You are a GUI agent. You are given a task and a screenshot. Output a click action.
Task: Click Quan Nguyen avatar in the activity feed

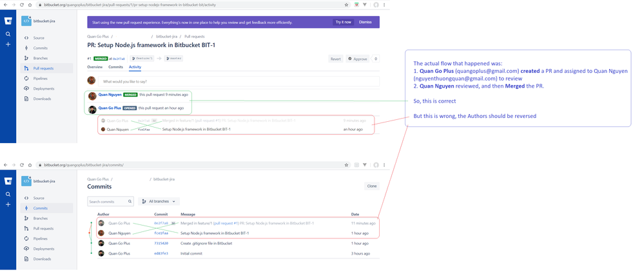click(92, 96)
